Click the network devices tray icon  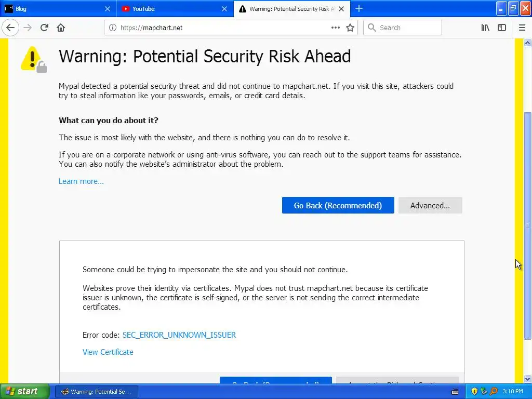(484, 392)
